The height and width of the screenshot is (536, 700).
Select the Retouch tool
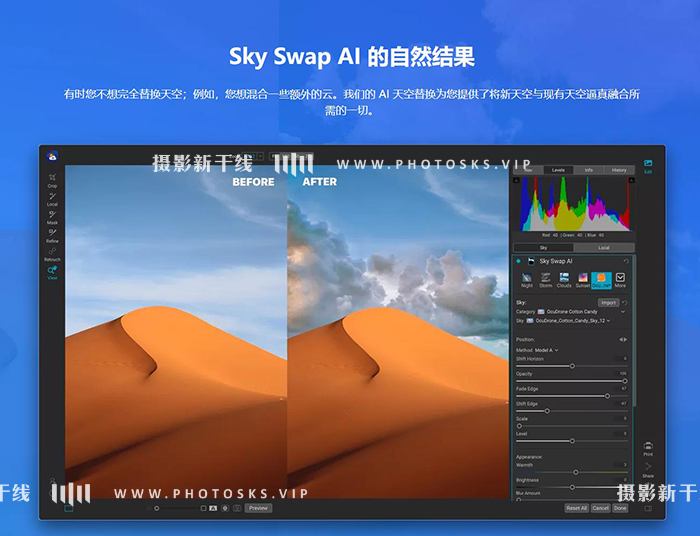point(52,254)
